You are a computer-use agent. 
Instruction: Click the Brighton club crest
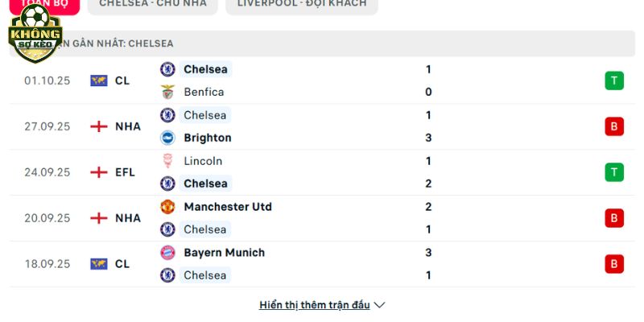tap(167, 138)
